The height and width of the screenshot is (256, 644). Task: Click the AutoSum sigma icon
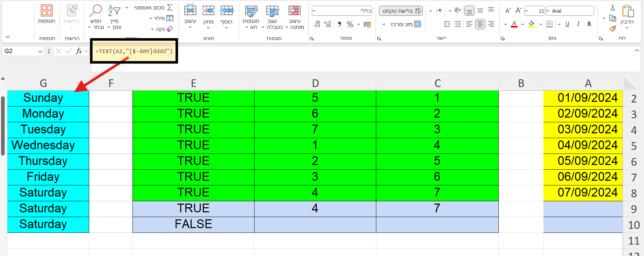[170, 7]
